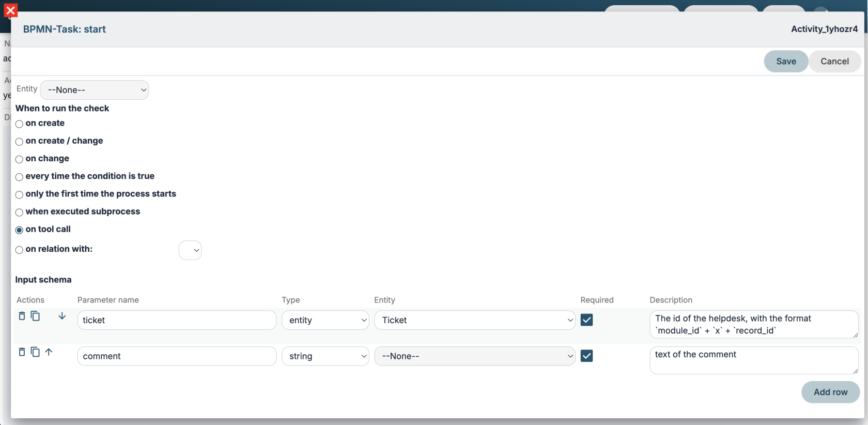Close the dialog with the red X
The image size is (868, 425).
tap(10, 10)
